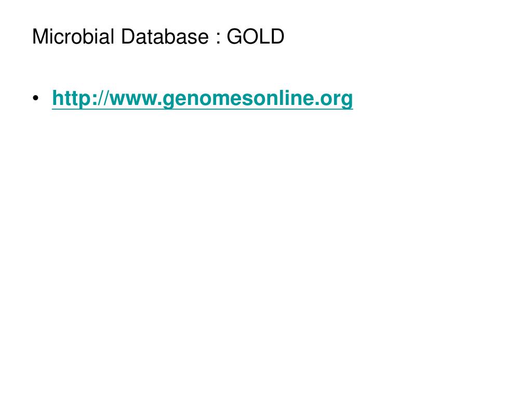Click the underline beneath the teal URL

[x=203, y=109]
